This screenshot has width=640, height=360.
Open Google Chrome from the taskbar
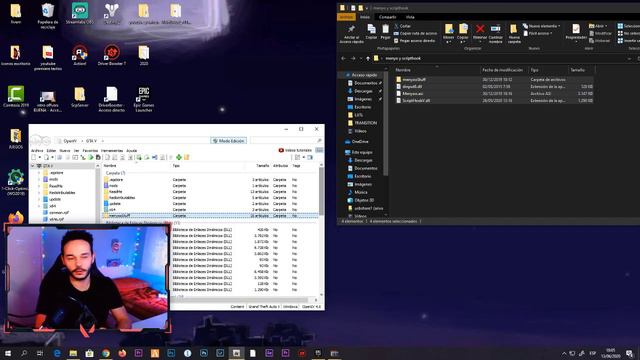(x=106, y=353)
